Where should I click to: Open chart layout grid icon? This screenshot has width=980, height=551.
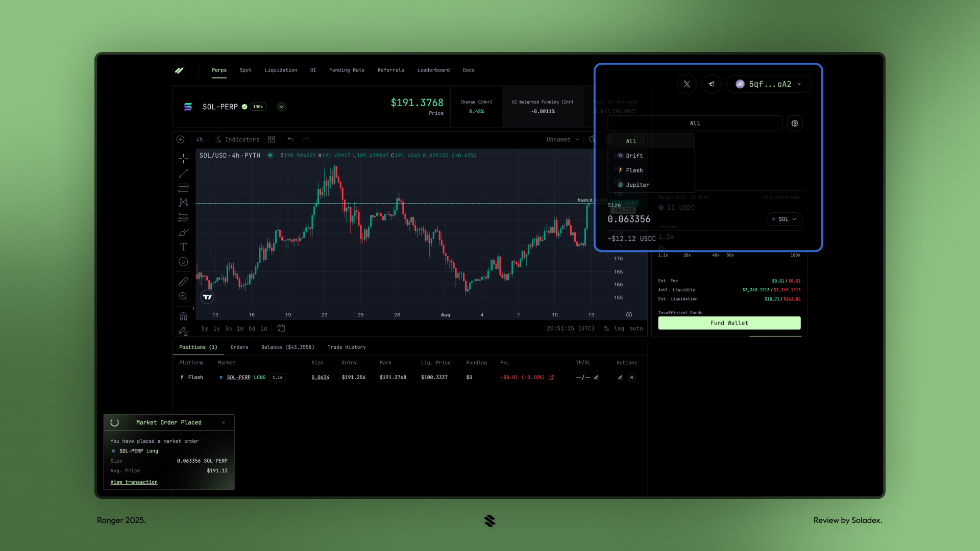(x=272, y=139)
